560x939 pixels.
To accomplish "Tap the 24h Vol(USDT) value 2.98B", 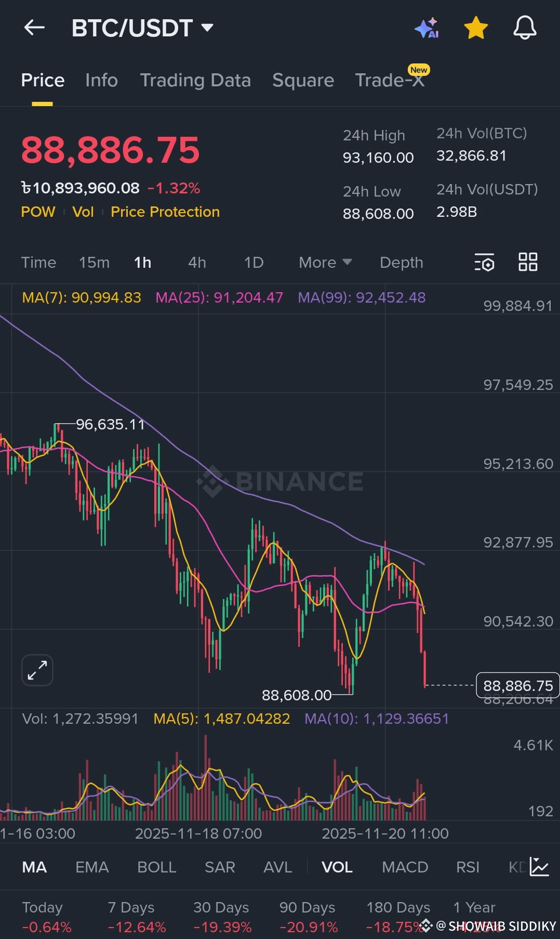I will click(x=457, y=212).
